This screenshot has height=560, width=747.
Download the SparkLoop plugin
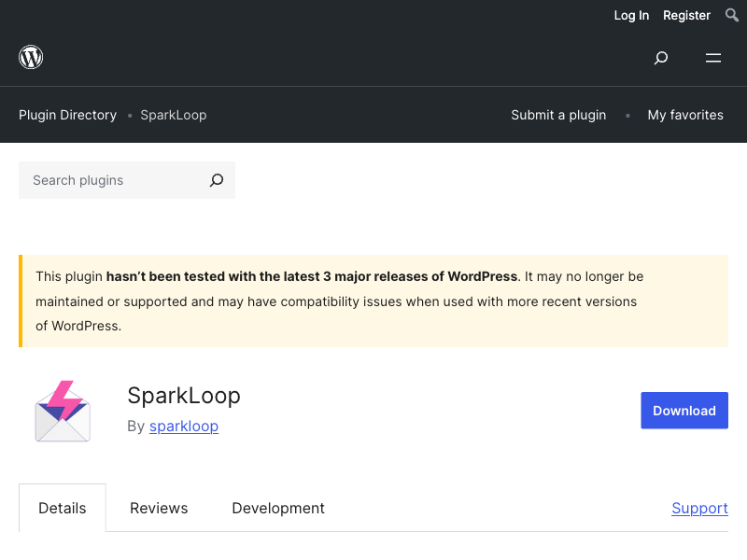click(684, 411)
